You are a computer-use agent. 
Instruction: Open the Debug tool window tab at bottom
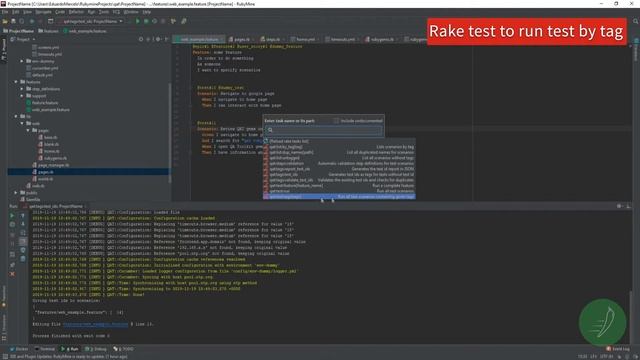pyautogui.click(x=96, y=349)
